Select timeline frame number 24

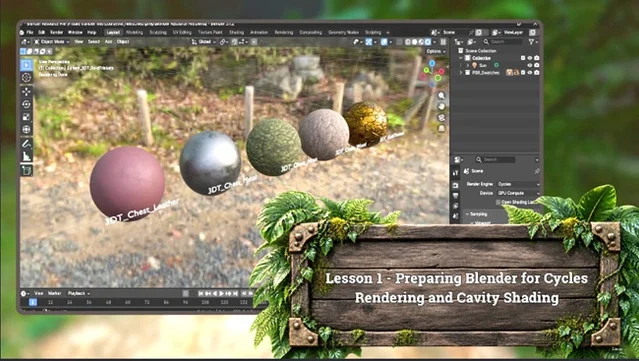[x=69, y=302]
